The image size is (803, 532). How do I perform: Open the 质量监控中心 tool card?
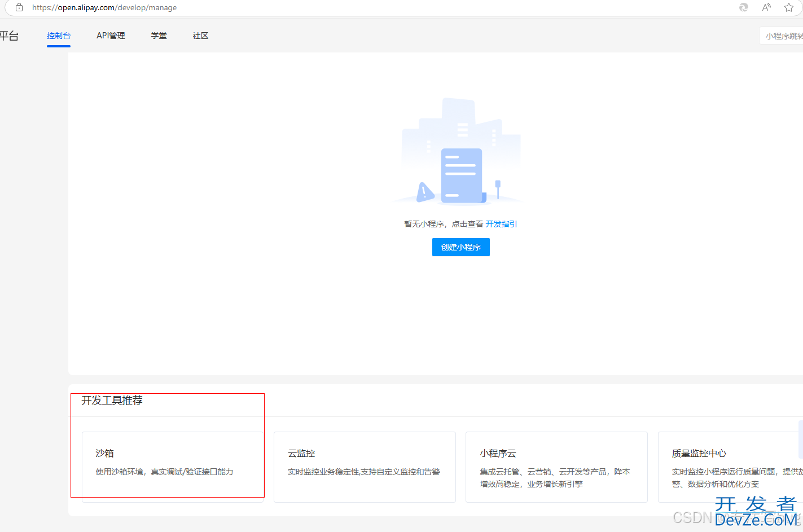coord(731,467)
